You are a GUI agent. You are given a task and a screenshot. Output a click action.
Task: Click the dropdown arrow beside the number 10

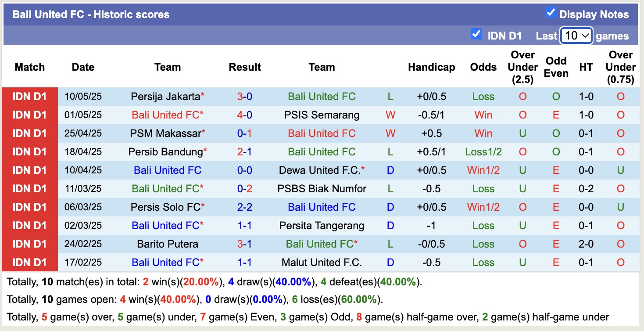pyautogui.click(x=584, y=35)
